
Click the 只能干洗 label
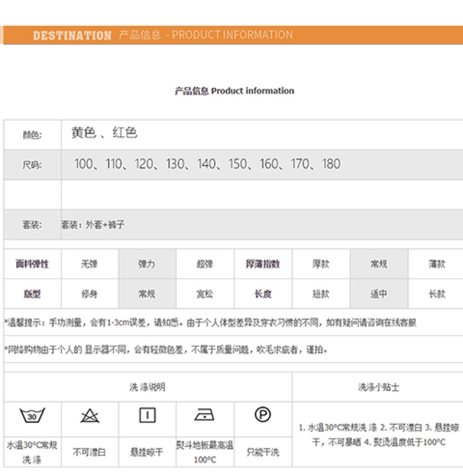click(263, 452)
